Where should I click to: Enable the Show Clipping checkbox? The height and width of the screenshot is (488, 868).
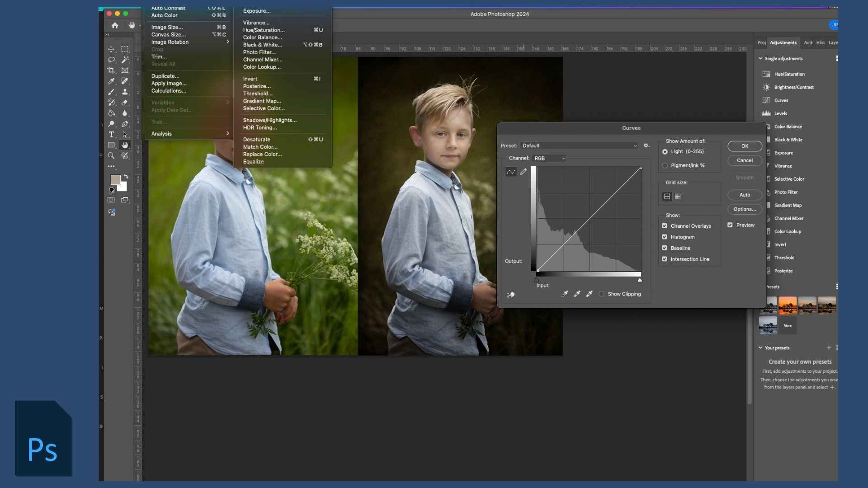click(x=602, y=294)
